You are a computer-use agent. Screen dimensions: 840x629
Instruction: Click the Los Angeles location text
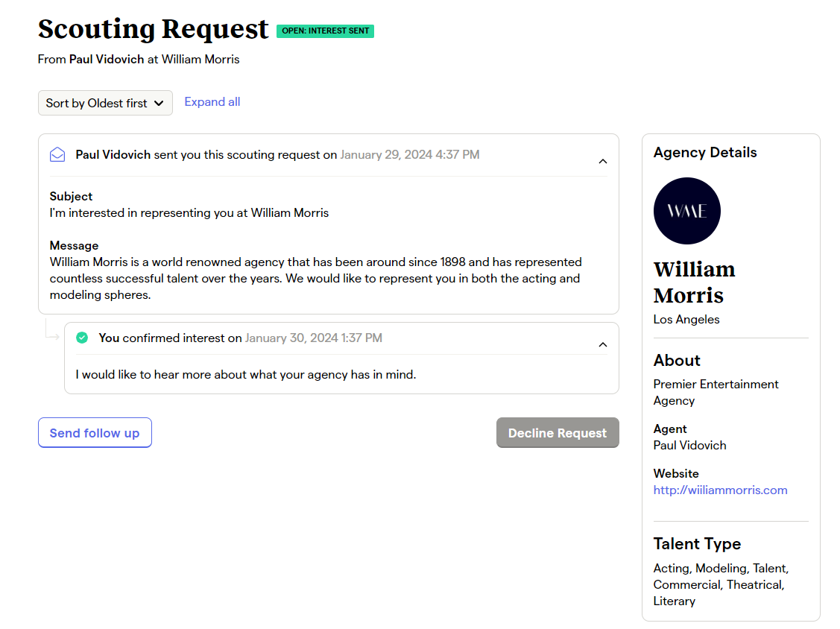click(686, 319)
